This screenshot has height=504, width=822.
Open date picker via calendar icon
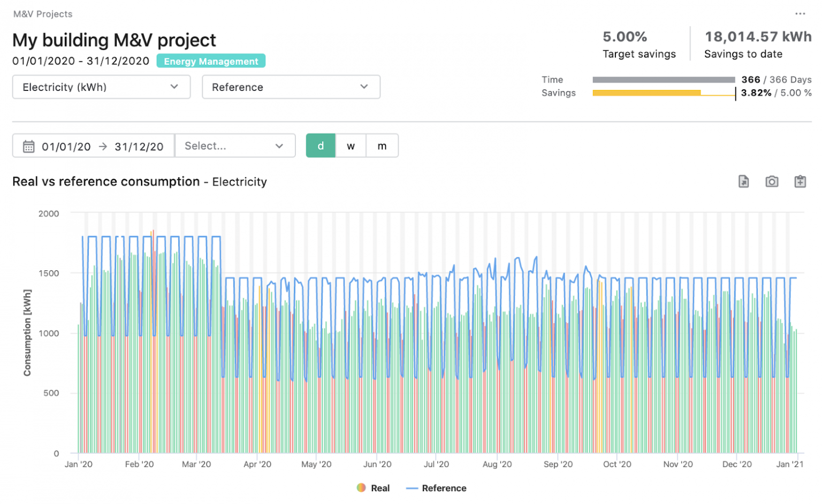click(29, 147)
